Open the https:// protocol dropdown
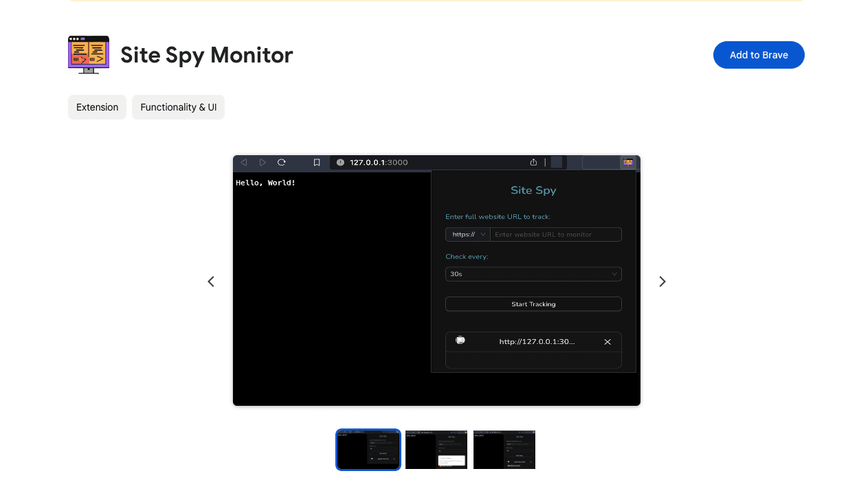Image resolution: width=859 pixels, height=504 pixels. (x=467, y=234)
